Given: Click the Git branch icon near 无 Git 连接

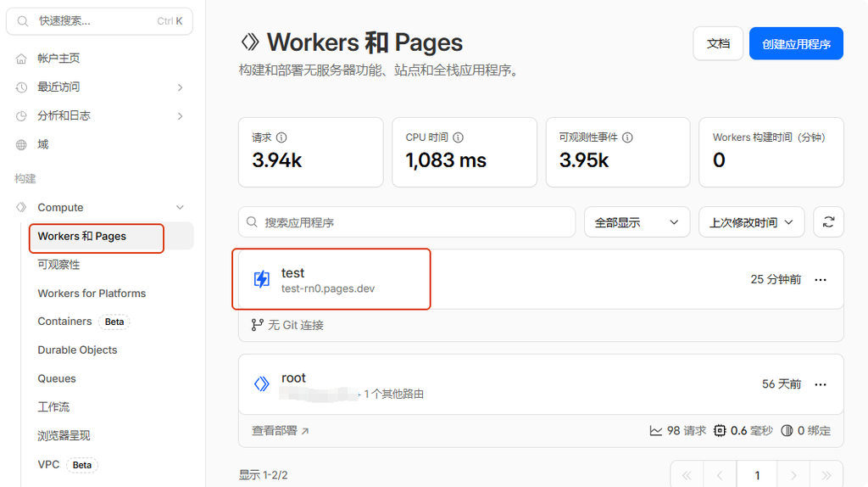Looking at the screenshot, I should 257,325.
